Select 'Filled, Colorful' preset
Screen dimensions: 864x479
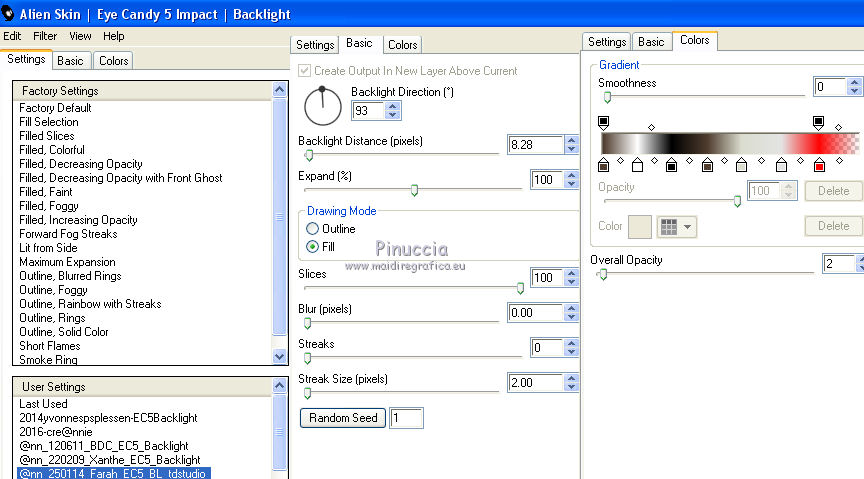[52, 150]
